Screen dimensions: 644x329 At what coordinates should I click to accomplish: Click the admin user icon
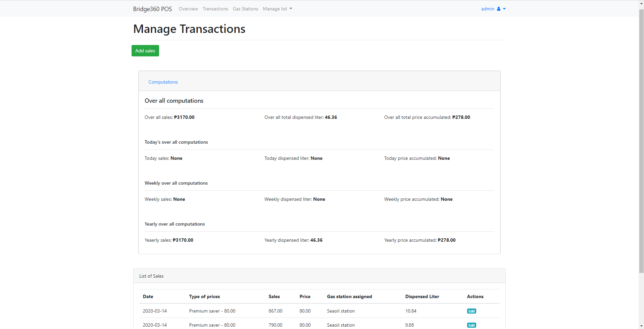pyautogui.click(x=499, y=9)
